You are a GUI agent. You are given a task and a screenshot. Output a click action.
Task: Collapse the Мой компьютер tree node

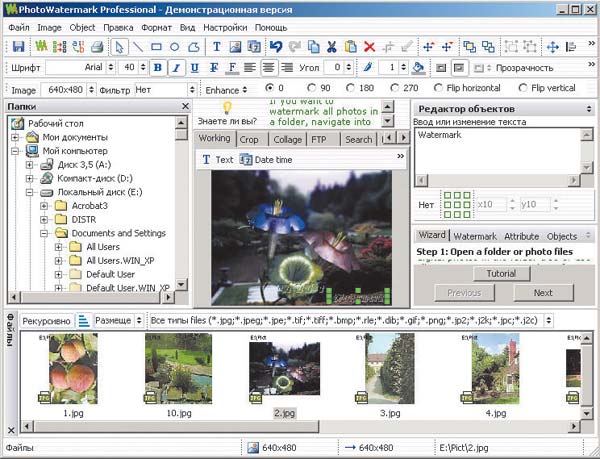coord(15,151)
